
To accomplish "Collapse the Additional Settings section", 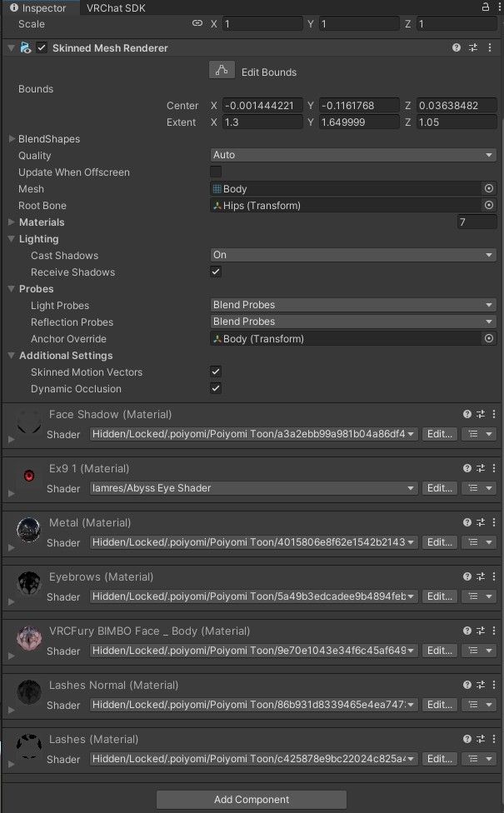I will pyautogui.click(x=11, y=355).
